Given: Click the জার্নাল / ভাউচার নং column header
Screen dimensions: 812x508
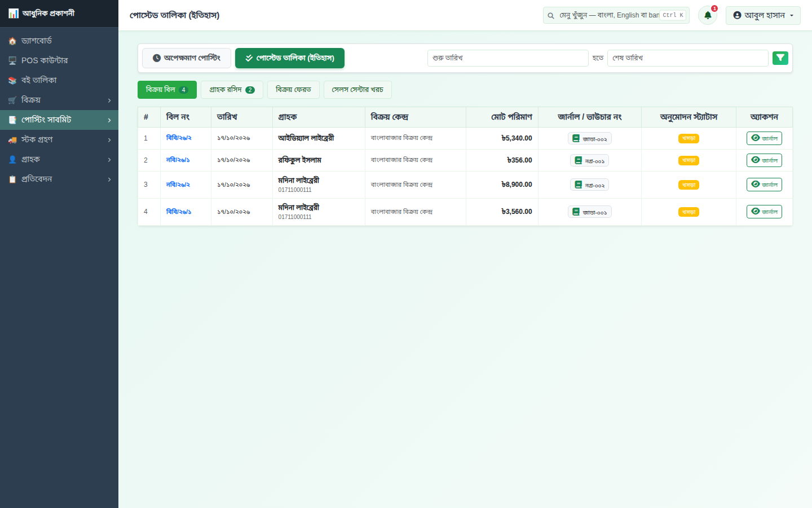Looking at the screenshot, I should (590, 117).
